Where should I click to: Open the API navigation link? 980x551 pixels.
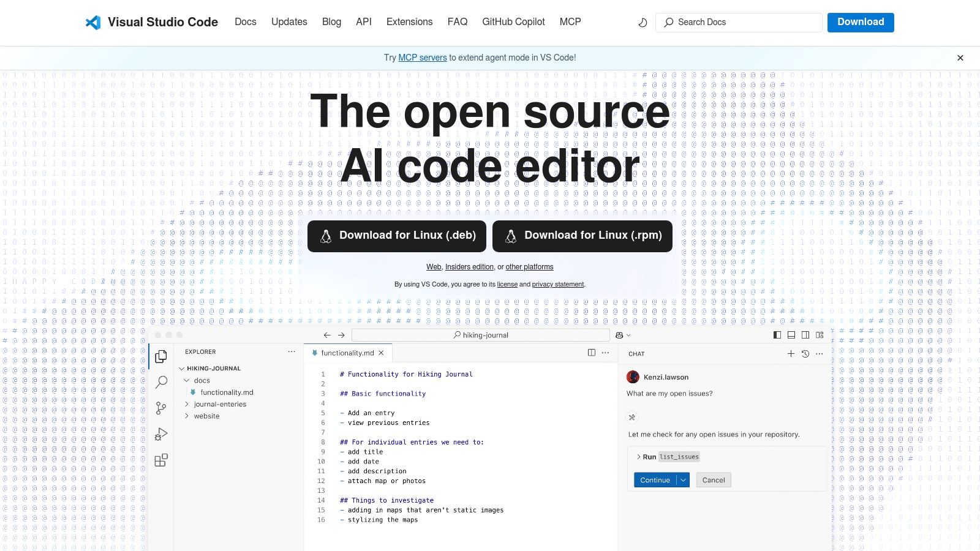point(364,22)
